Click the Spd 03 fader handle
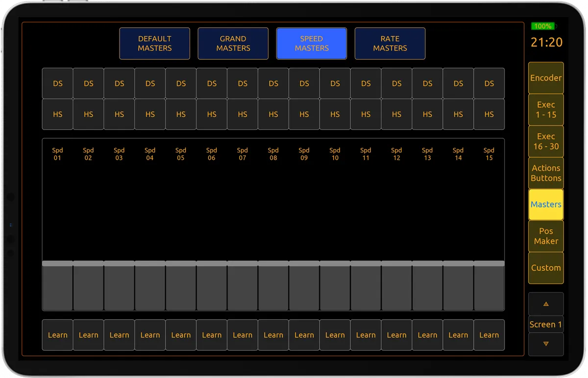This screenshot has width=588, height=378. click(x=120, y=263)
